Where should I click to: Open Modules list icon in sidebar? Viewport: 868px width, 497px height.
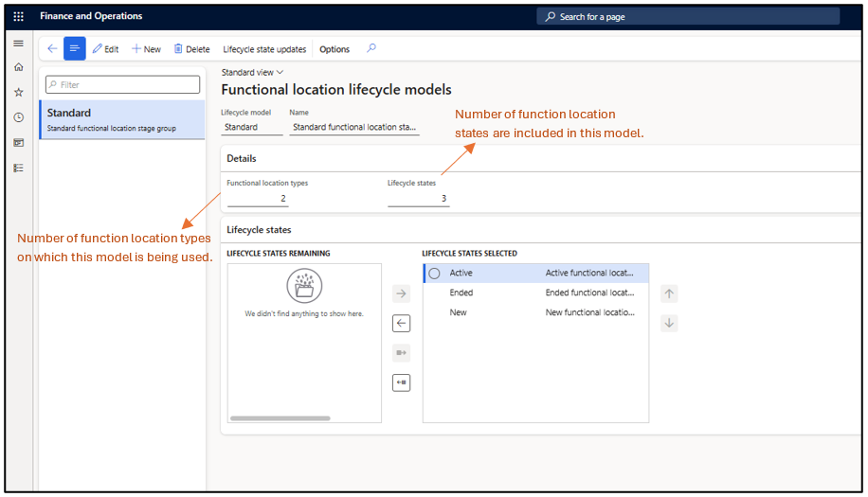click(x=18, y=169)
